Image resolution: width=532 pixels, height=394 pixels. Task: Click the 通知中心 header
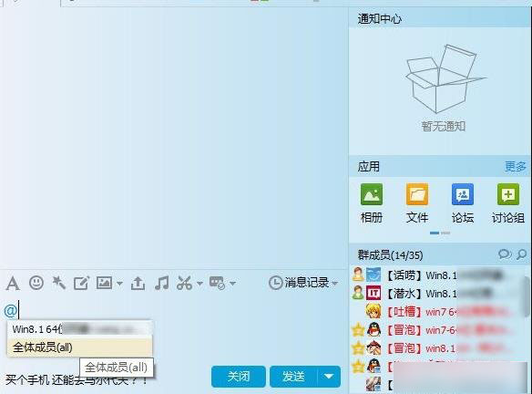pos(379,18)
